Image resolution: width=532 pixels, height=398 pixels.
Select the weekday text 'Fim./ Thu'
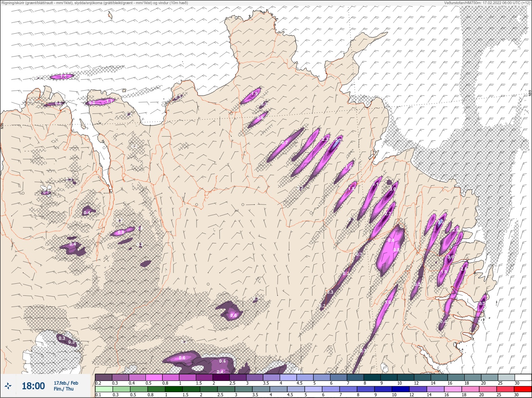(x=64, y=389)
